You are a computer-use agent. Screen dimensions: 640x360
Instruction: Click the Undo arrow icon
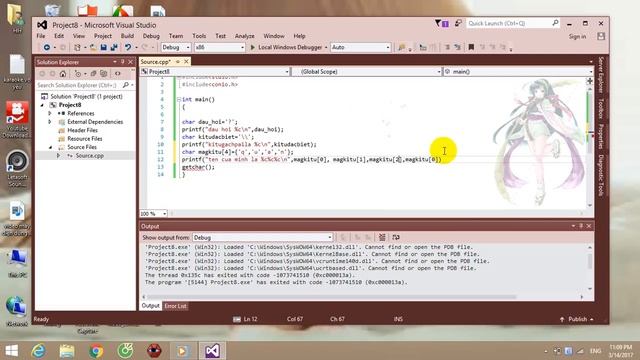pos(128,47)
